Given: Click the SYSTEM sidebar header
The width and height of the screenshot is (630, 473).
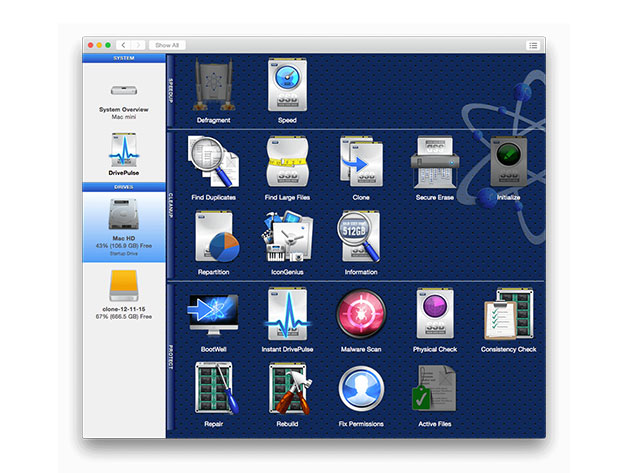Looking at the screenshot, I should coord(124,58).
